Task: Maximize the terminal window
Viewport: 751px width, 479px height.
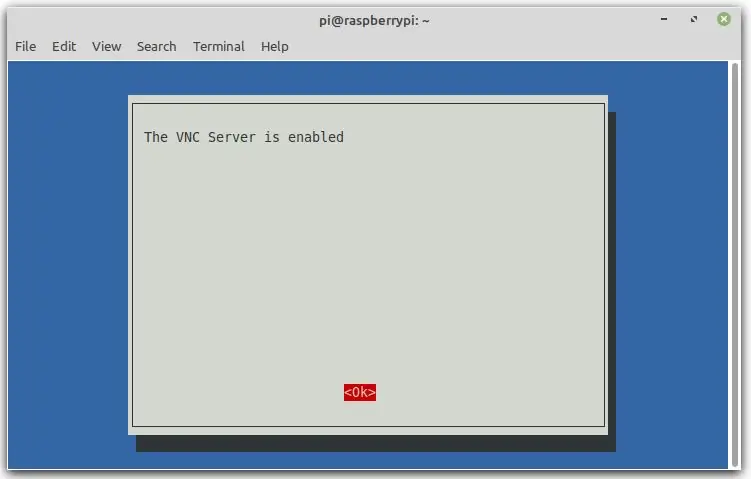Action: (694, 19)
